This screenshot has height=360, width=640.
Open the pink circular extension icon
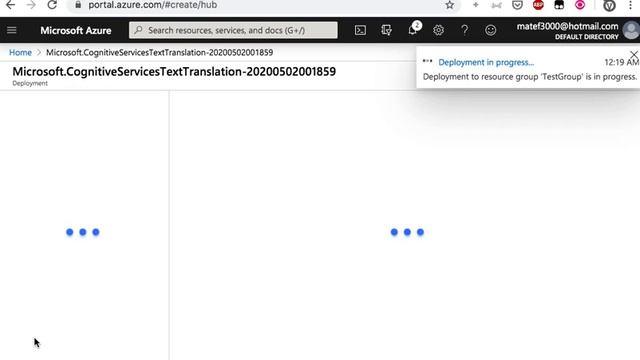[x=580, y=5]
